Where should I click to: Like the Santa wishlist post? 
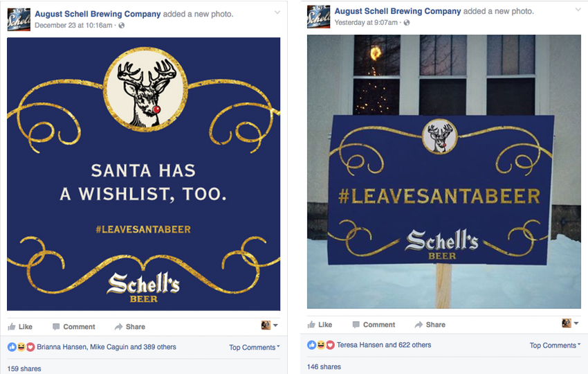point(20,327)
